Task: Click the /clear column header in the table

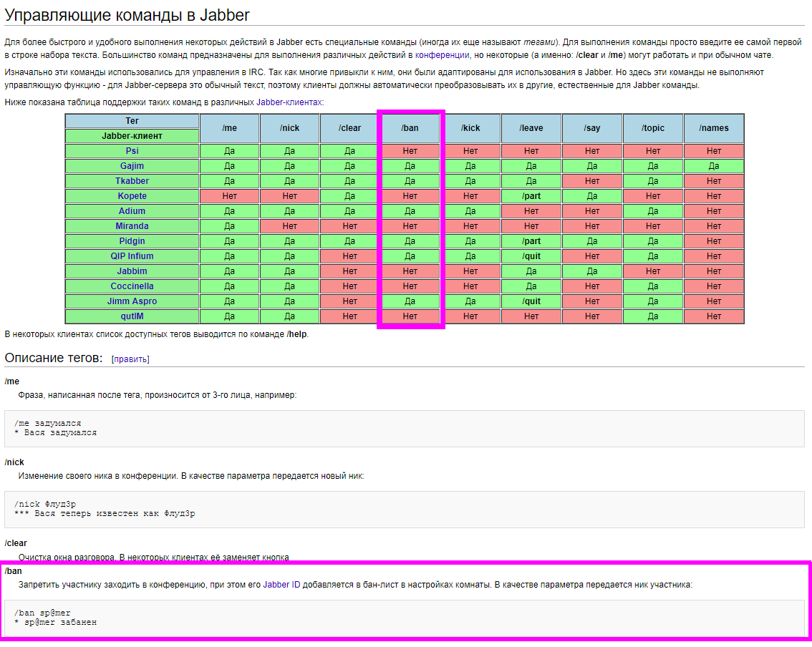Action: click(x=349, y=128)
